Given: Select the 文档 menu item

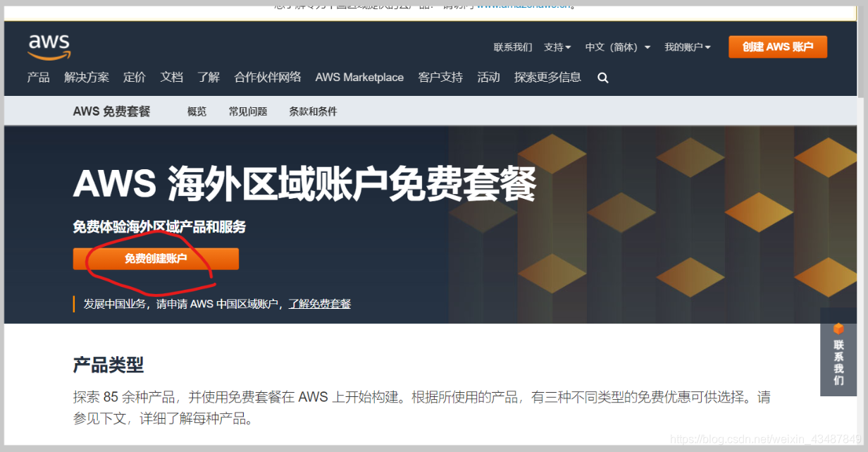Looking at the screenshot, I should [x=171, y=77].
